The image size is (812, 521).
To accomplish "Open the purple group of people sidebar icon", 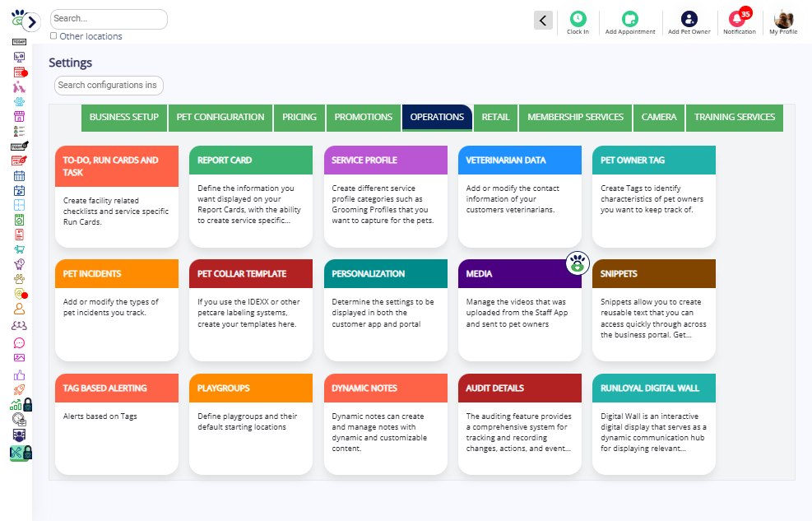I will tap(19, 326).
